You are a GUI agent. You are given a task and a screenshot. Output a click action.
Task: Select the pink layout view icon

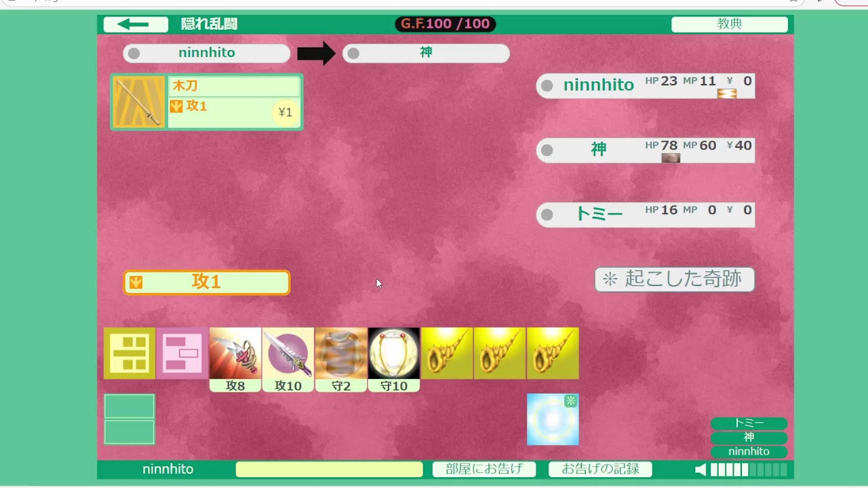(x=182, y=353)
